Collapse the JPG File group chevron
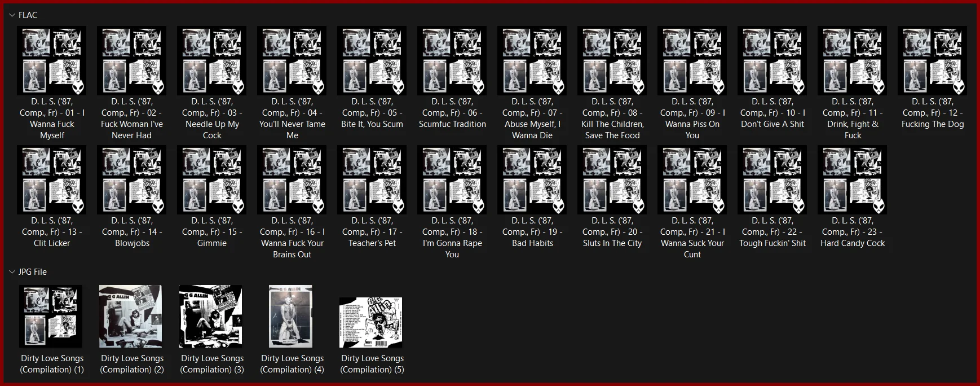The height and width of the screenshot is (386, 980). point(12,272)
